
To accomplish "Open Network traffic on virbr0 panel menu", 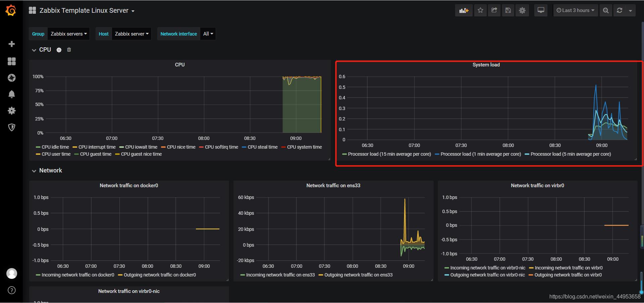I will click(x=537, y=185).
